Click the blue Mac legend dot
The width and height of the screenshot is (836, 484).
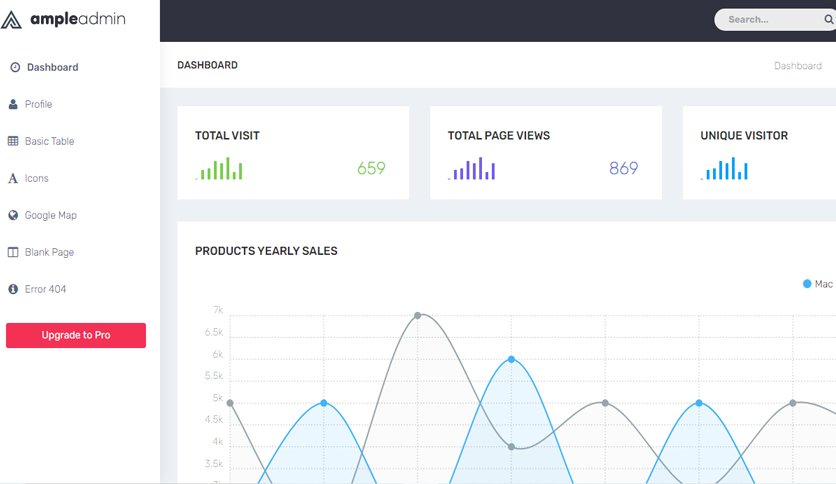[807, 284]
